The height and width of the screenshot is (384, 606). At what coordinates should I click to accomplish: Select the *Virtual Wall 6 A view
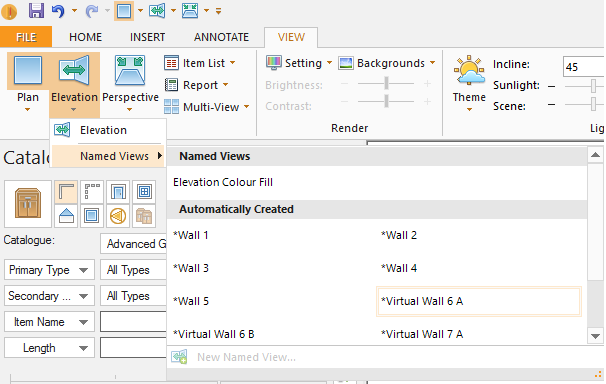pos(479,301)
